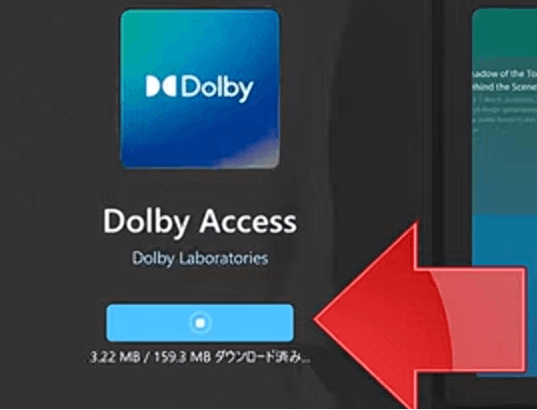Click the Dolby Access app icon tile

pyautogui.click(x=200, y=89)
